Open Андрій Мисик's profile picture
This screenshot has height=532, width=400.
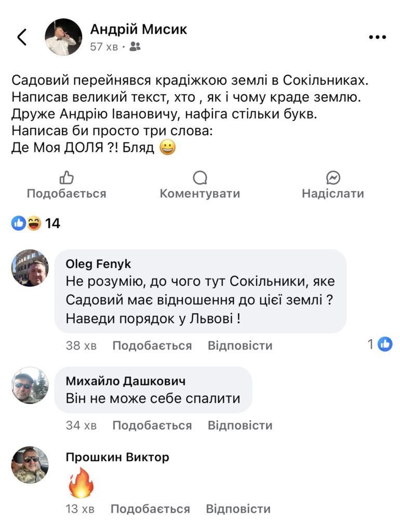click(63, 37)
